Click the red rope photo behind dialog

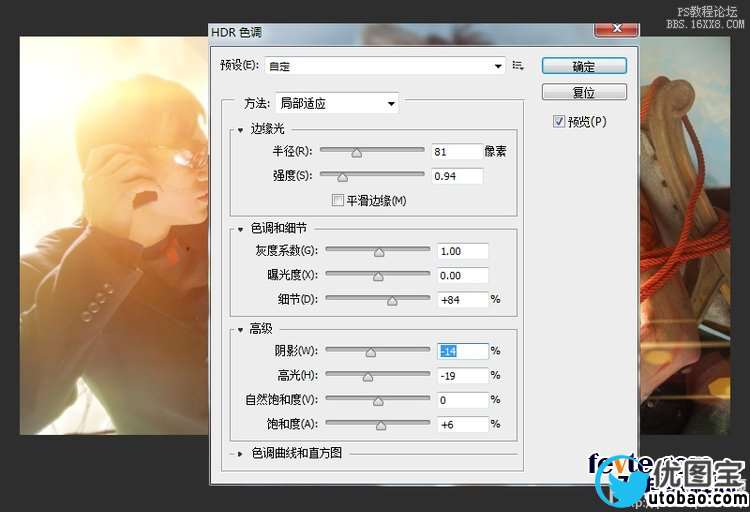pyautogui.click(x=685, y=236)
